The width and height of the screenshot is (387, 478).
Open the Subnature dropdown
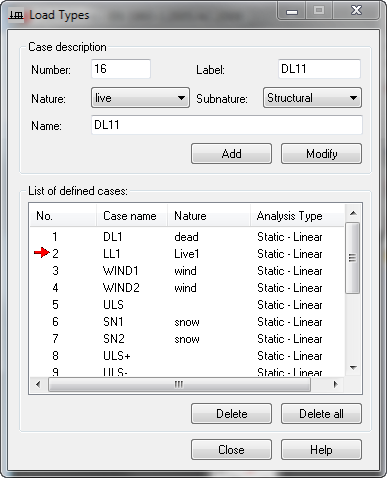tap(312, 98)
